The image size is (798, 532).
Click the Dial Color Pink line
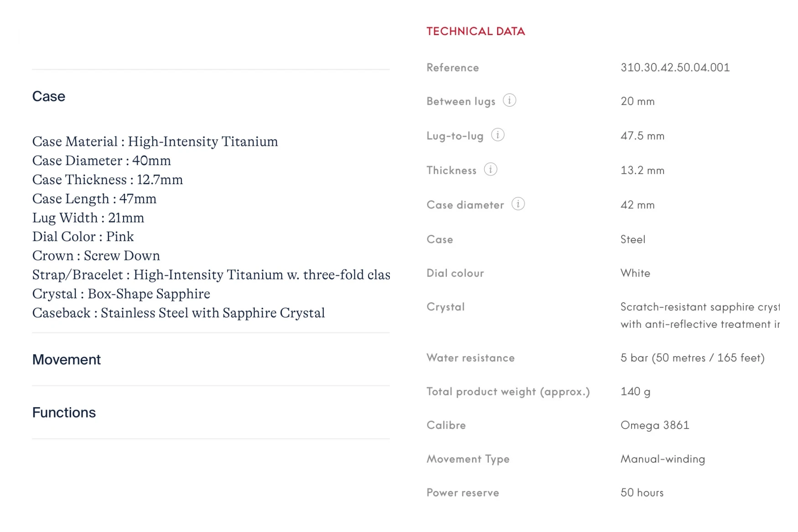[83, 237]
